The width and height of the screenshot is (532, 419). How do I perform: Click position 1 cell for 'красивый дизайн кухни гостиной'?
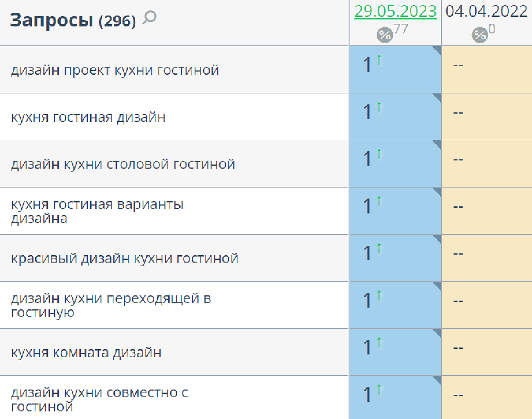395,258
